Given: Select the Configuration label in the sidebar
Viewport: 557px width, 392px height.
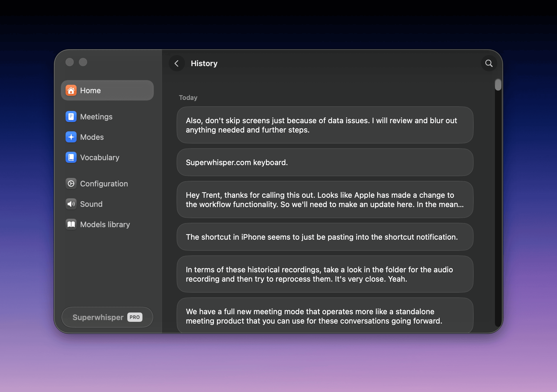Looking at the screenshot, I should pyautogui.click(x=104, y=184).
